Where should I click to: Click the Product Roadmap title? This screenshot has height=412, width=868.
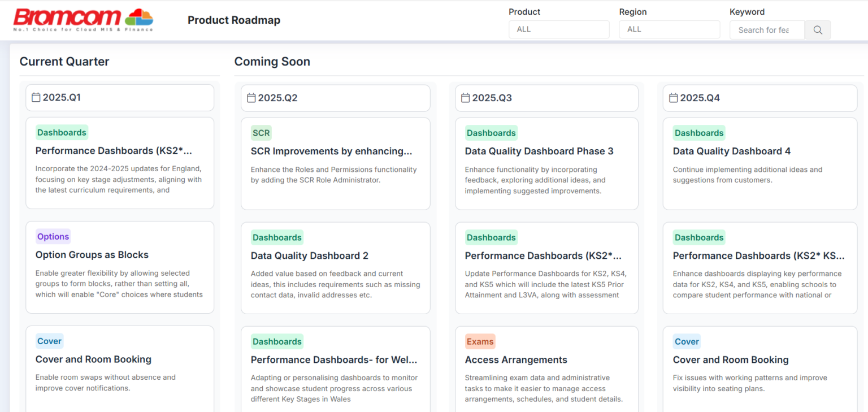(x=234, y=20)
